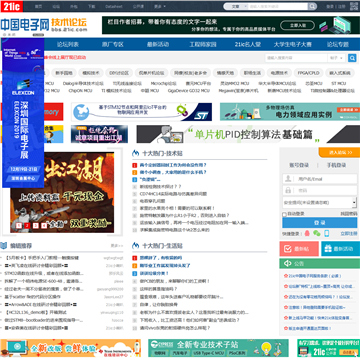The image size is (360, 360).
Task: Open the ST MCU forum link
Action: [x=338, y=83]
